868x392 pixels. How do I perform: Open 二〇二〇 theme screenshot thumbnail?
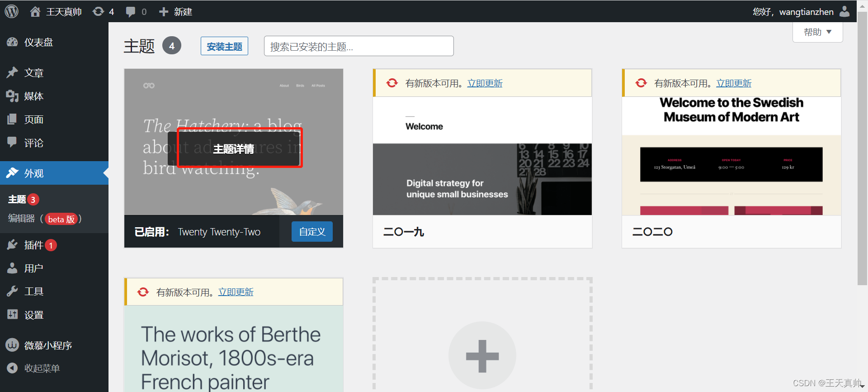point(731,156)
